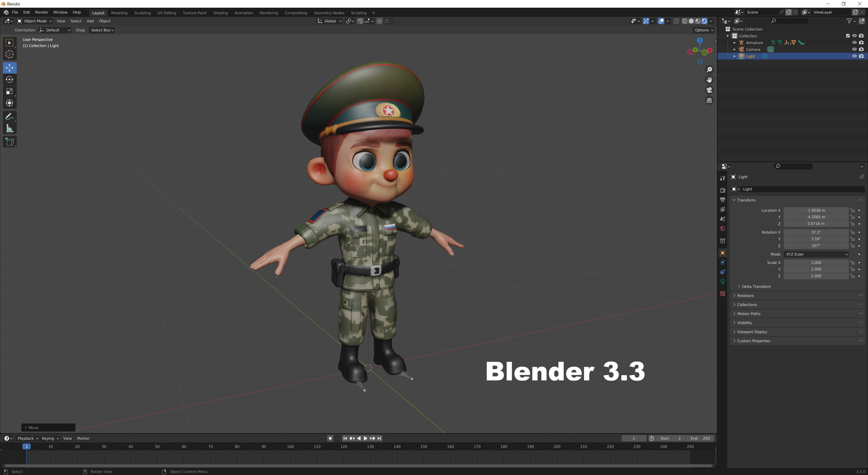868x475 pixels.
Task: Play the animation forward
Action: (x=366, y=438)
